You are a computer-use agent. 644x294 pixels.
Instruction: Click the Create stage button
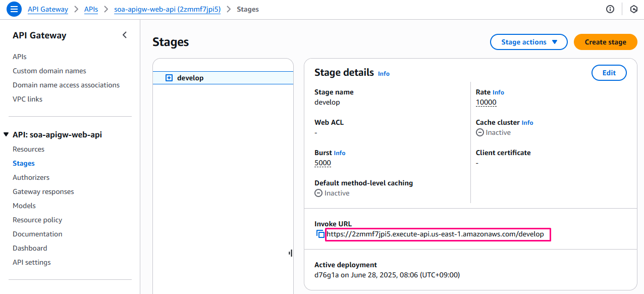click(605, 42)
